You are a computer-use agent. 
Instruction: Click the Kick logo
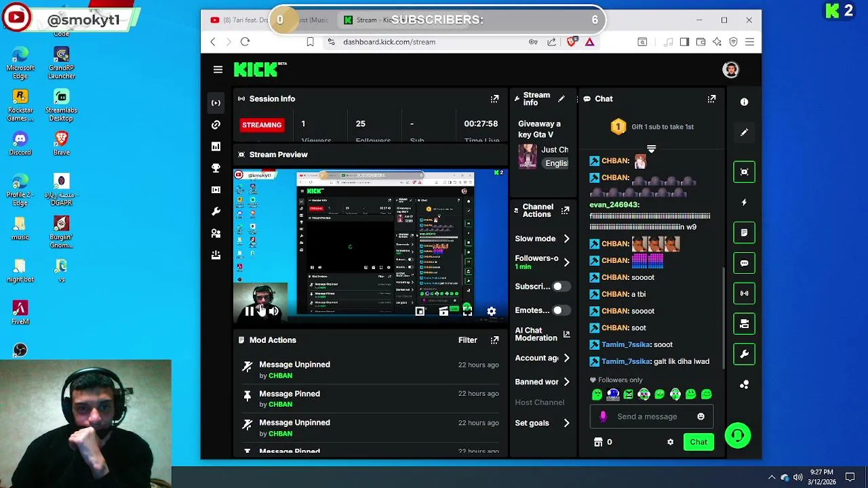click(x=260, y=69)
